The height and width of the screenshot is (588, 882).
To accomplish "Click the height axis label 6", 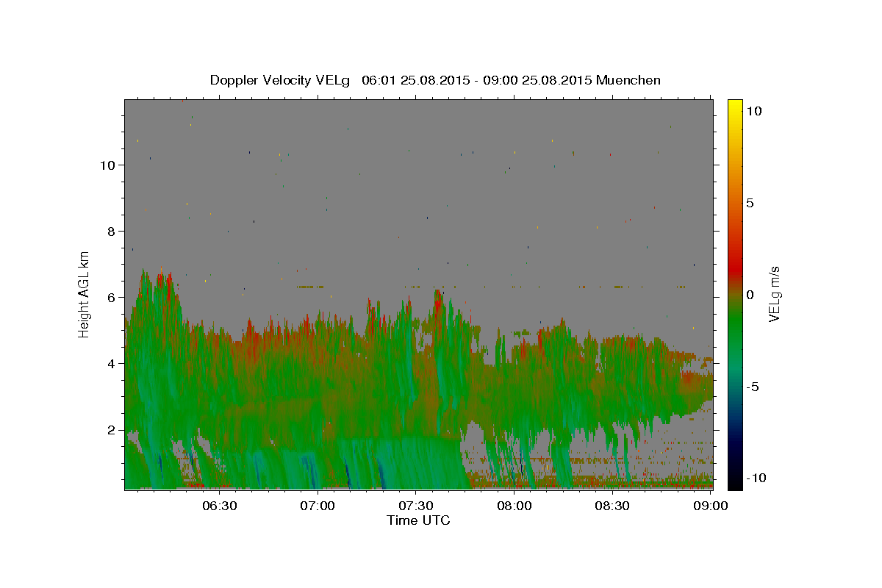I will pyautogui.click(x=110, y=297).
